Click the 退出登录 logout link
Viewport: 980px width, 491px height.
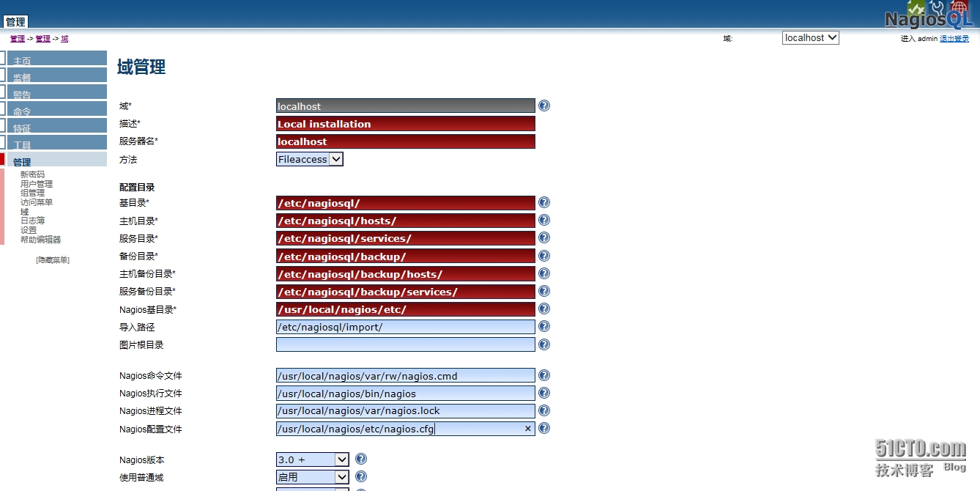click(954, 39)
